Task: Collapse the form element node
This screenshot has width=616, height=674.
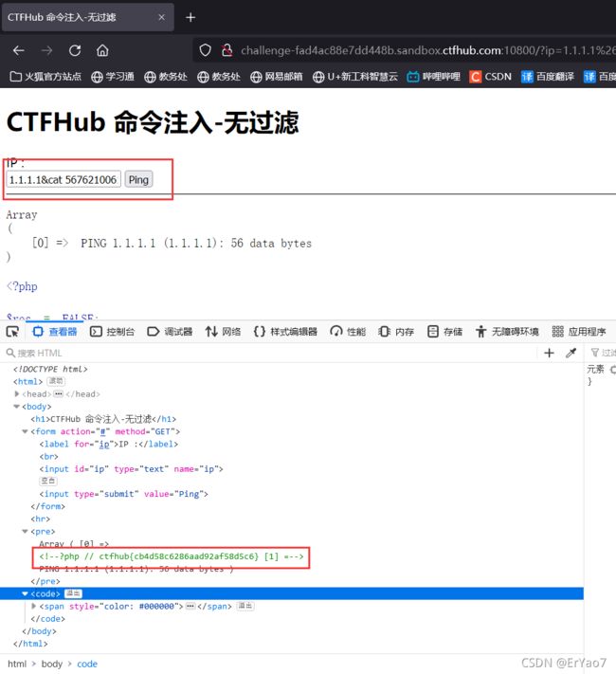Action: [25, 431]
